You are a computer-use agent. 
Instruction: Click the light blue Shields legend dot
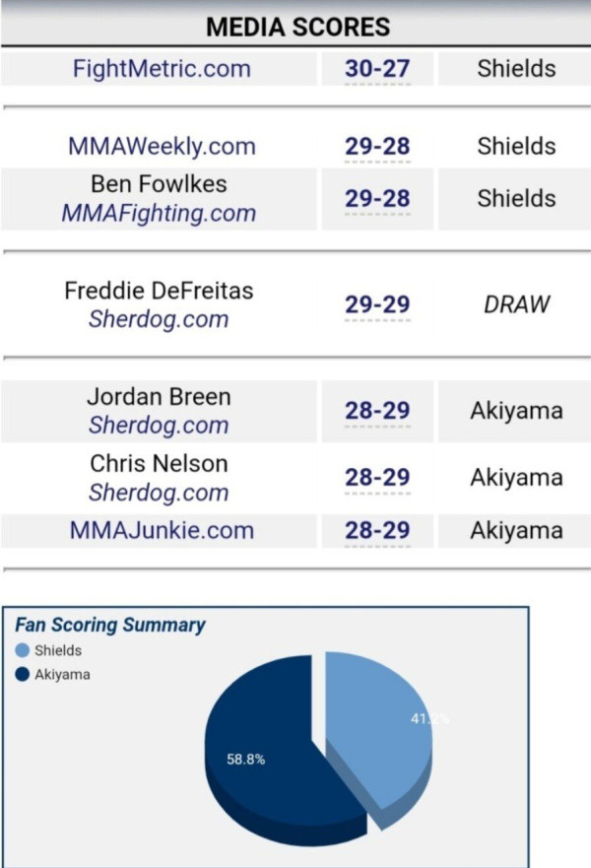point(22,650)
